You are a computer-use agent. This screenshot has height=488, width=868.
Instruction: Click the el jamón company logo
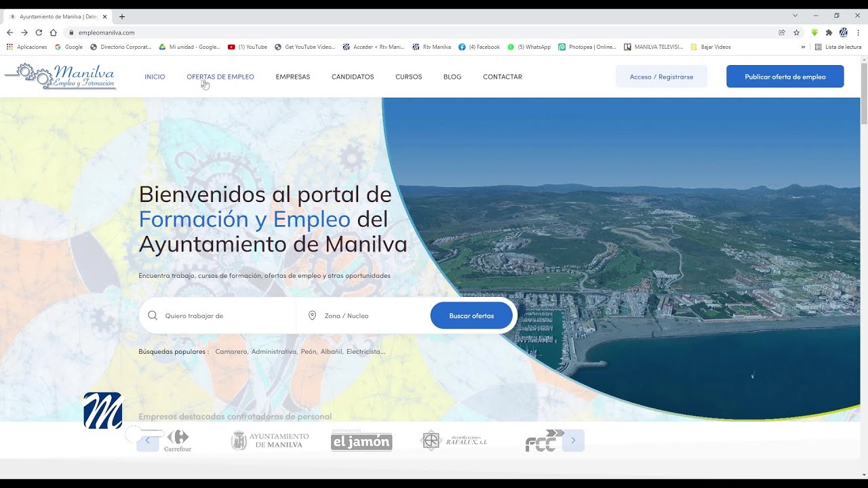click(x=361, y=441)
